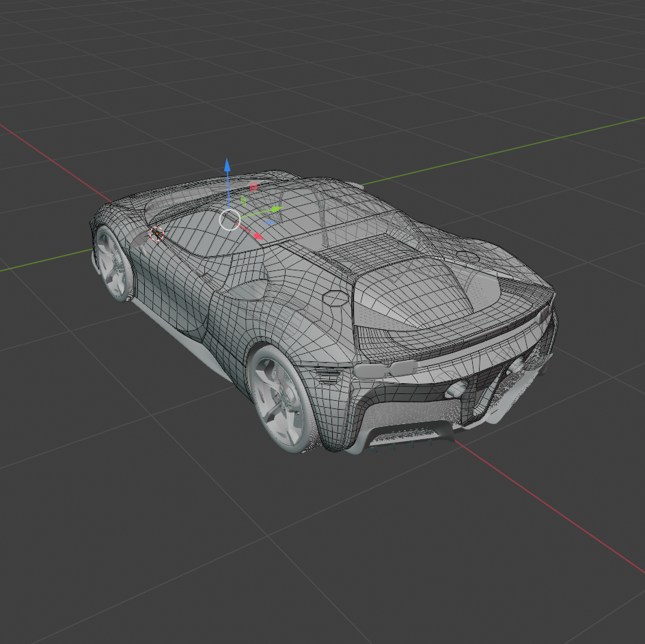
Task: Click the 3D cursor near the windshield
Action: pyautogui.click(x=159, y=233)
